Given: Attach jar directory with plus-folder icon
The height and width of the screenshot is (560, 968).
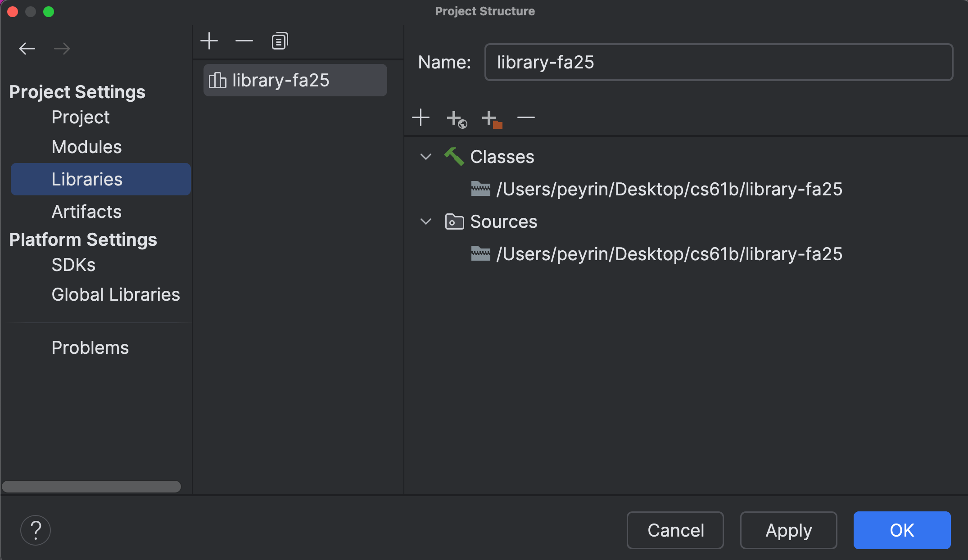Looking at the screenshot, I should pos(491,118).
